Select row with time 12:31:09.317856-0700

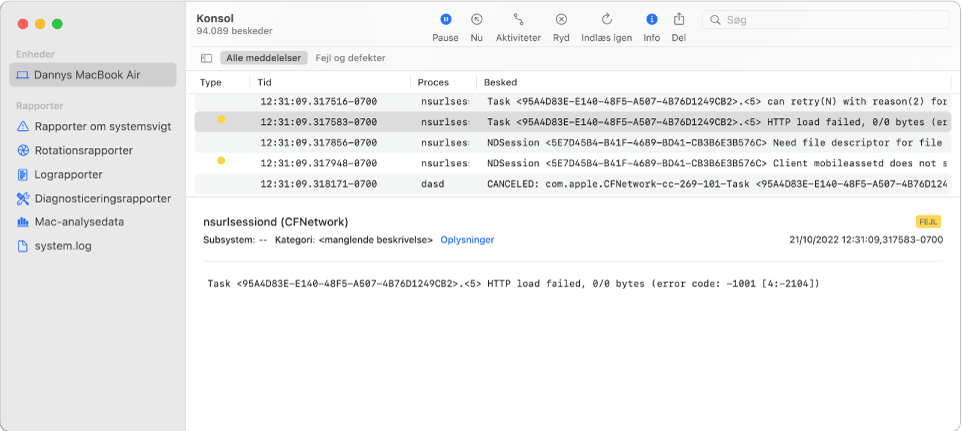(572, 142)
